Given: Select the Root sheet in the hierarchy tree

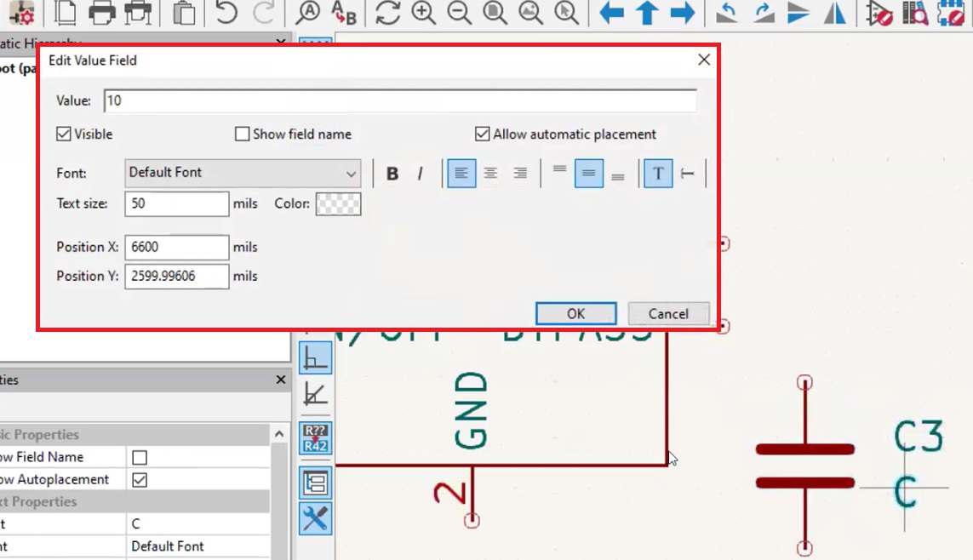Looking at the screenshot, I should coord(17,68).
